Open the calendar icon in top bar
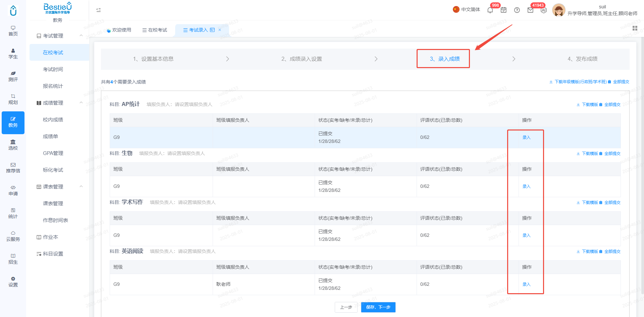 (x=503, y=10)
